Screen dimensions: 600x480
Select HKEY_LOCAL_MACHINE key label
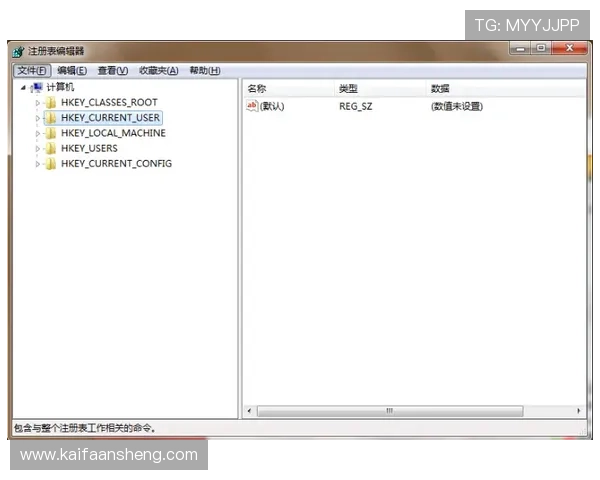[x=113, y=133]
